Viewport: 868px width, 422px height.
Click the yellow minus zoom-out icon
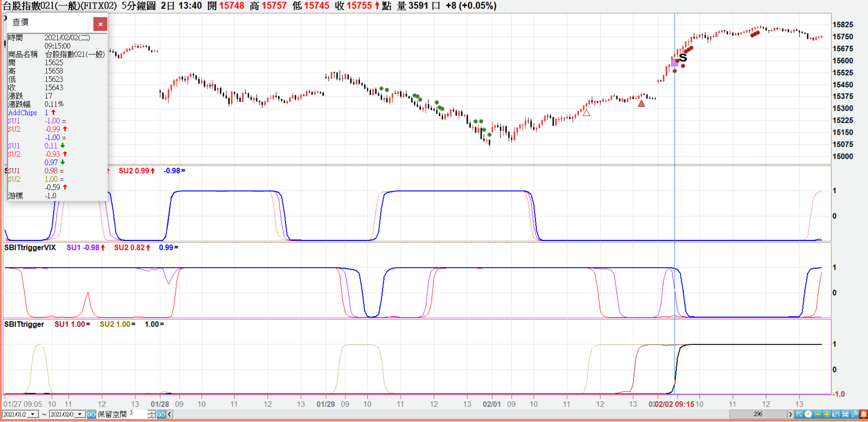[x=817, y=414]
